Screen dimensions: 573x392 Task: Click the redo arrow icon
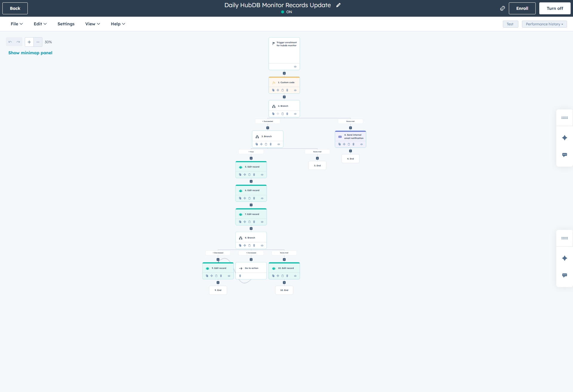(18, 42)
